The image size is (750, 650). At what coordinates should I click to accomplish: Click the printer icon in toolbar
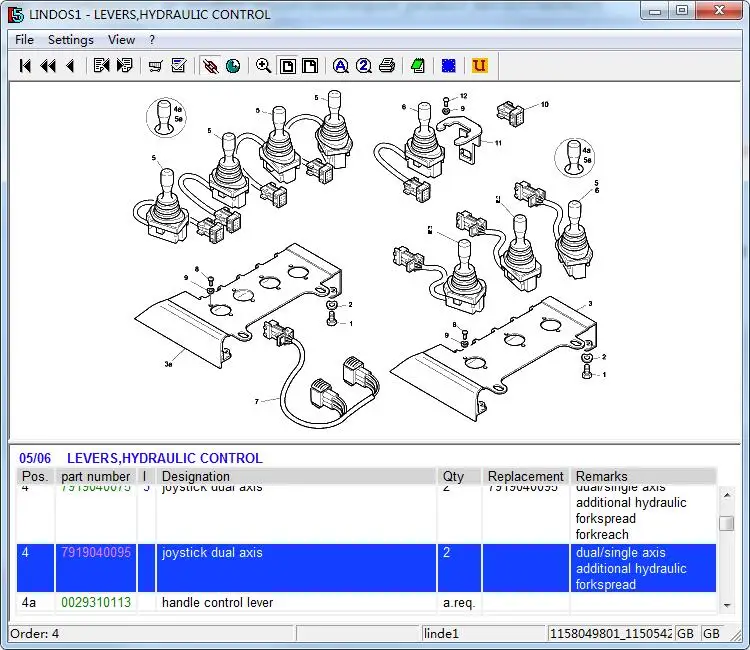click(x=387, y=66)
